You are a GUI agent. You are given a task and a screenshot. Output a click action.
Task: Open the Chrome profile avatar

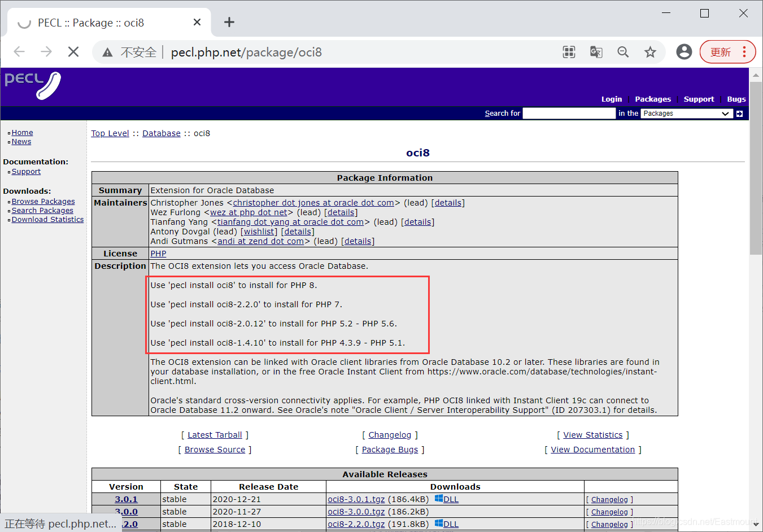684,52
